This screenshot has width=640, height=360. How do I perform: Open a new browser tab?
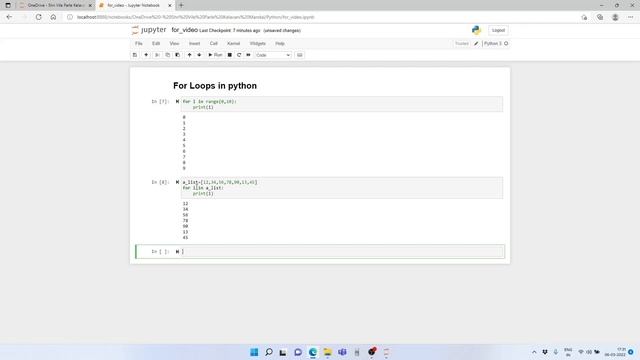click(181, 5)
